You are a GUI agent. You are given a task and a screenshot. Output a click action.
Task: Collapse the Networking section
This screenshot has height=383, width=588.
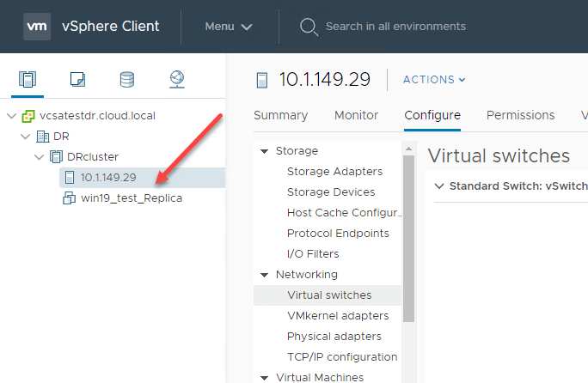click(x=265, y=275)
